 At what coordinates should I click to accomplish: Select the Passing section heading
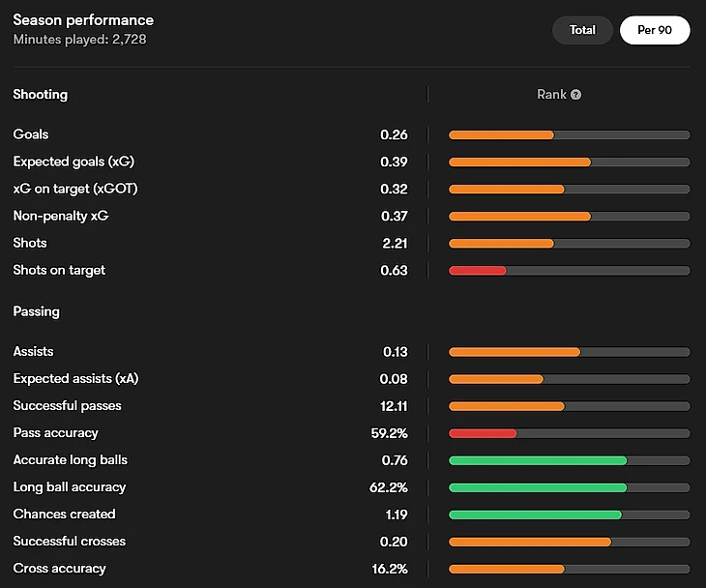37,311
